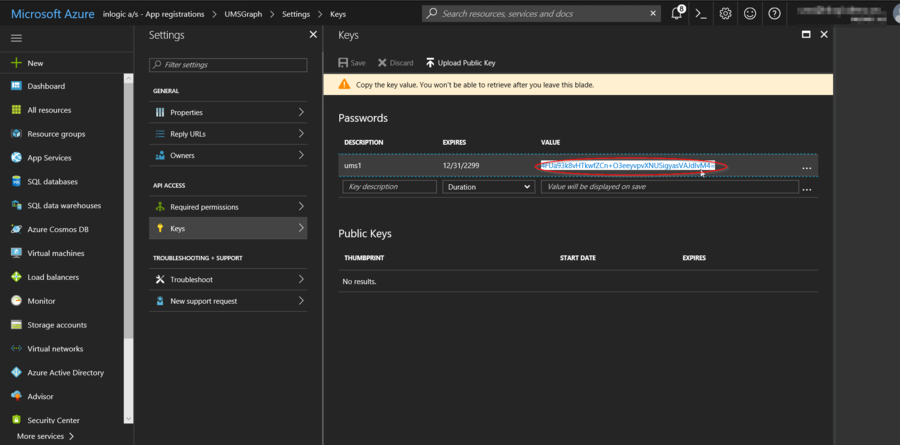Launch Cloud Shell from top bar
The height and width of the screenshot is (445, 900).
click(702, 14)
